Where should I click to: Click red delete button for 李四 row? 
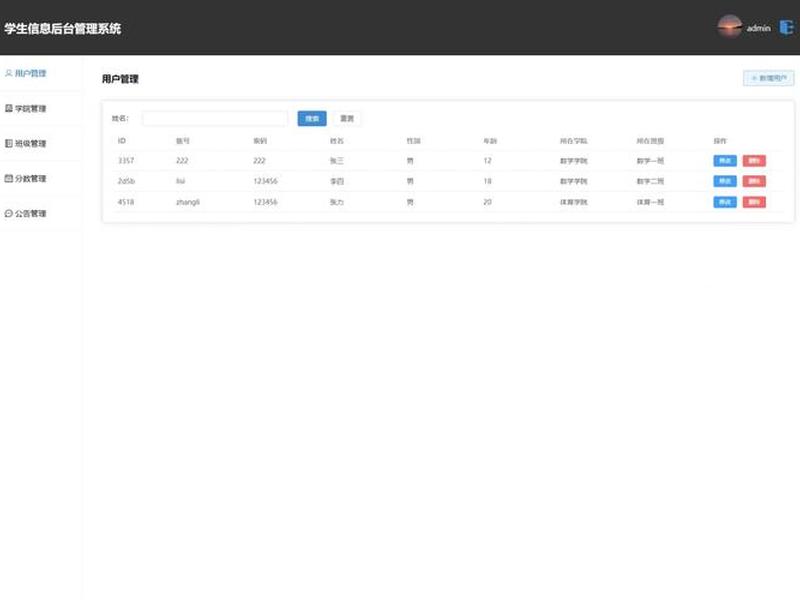tap(754, 181)
